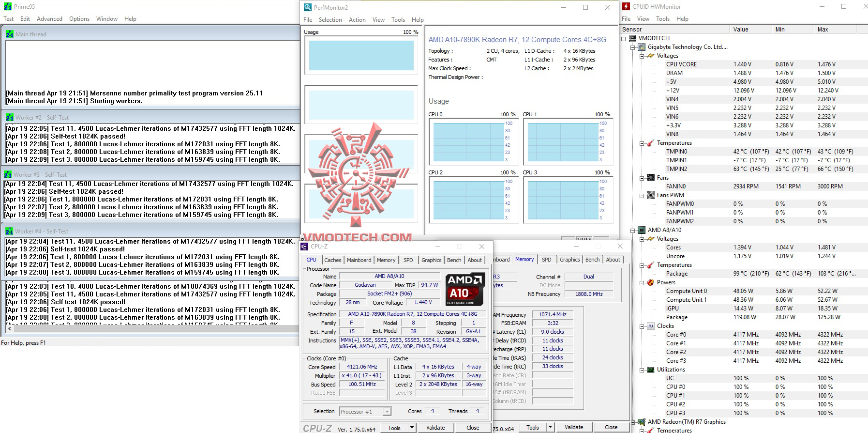The image size is (868, 433).
Task: Click the Value column header in HWMonitor
Action: (x=750, y=29)
